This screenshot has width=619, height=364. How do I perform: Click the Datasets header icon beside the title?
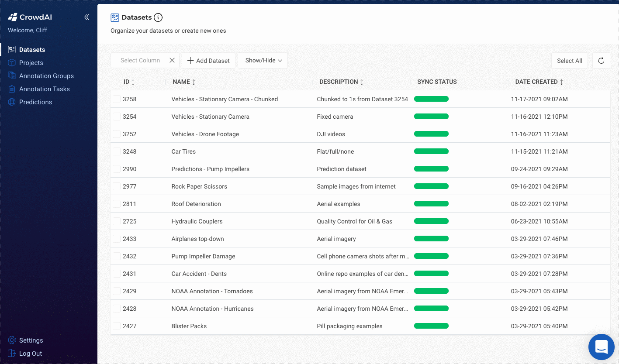[x=115, y=17]
